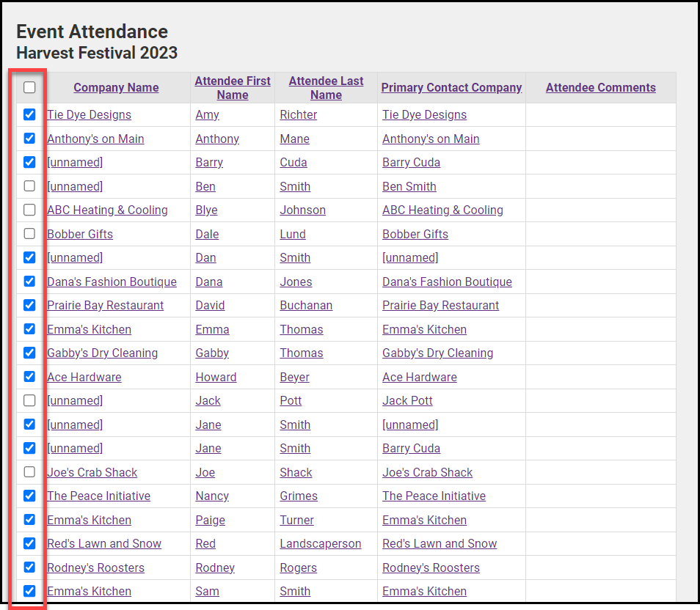Click last name link Buchanan
This screenshot has height=610, width=700.
pos(306,305)
